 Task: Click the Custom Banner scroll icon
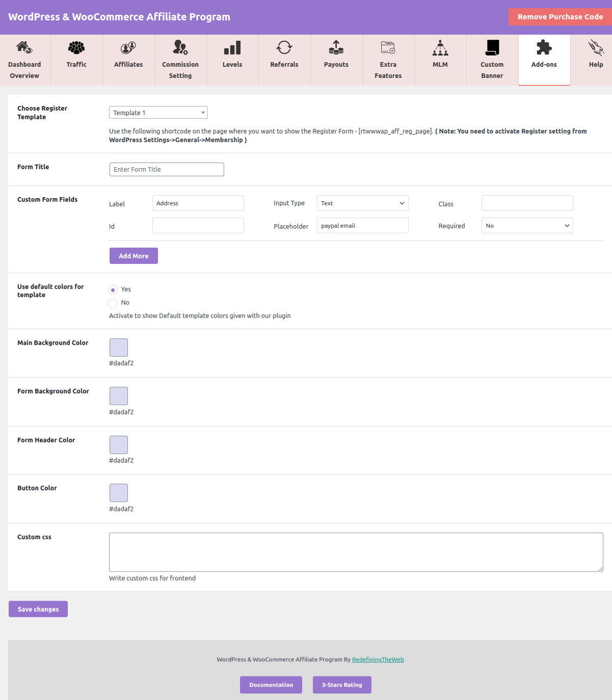(492, 47)
